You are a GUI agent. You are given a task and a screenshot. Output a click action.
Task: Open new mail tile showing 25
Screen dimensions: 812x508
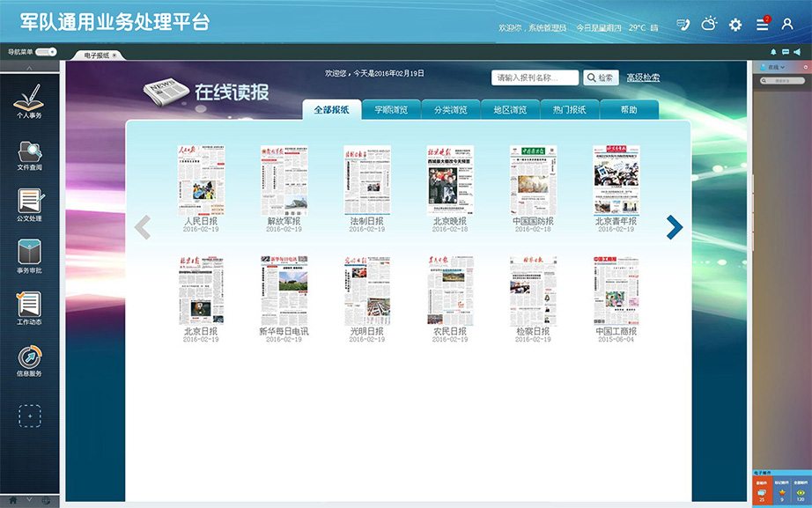(x=762, y=490)
